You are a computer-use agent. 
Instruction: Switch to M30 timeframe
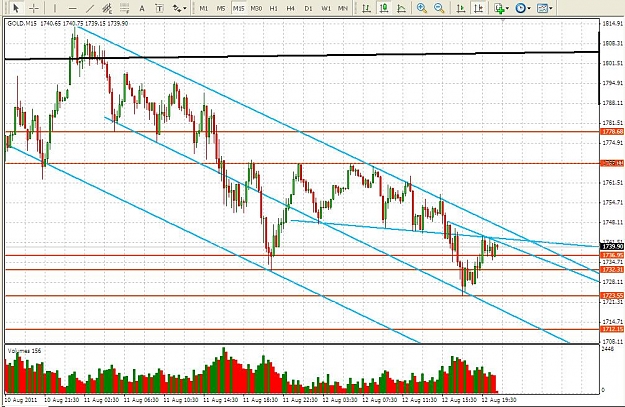tap(256, 8)
